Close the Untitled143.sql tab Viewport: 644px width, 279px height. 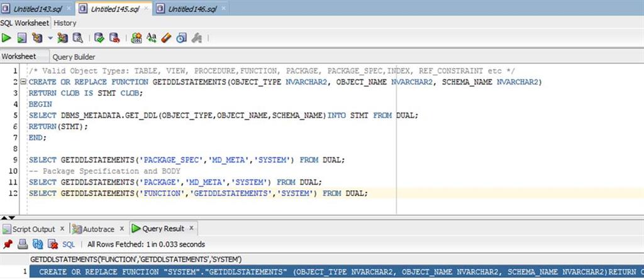pyautogui.click(x=69, y=9)
